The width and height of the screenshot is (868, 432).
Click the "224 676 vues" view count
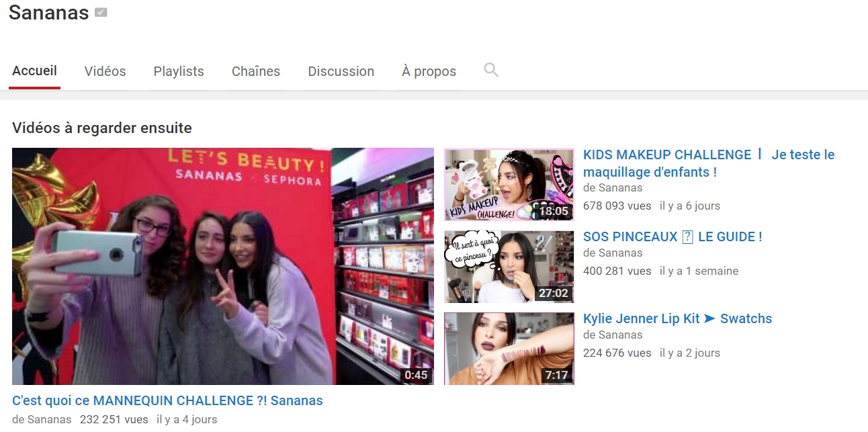[617, 353]
